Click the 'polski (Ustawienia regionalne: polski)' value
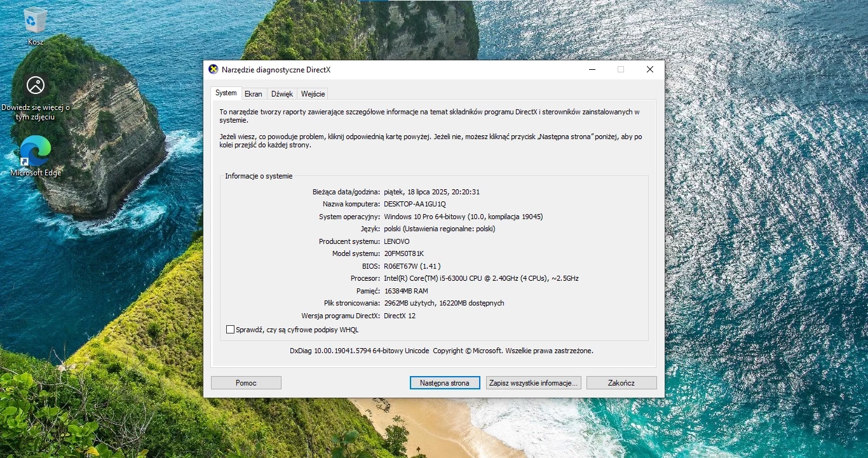 tap(440, 229)
